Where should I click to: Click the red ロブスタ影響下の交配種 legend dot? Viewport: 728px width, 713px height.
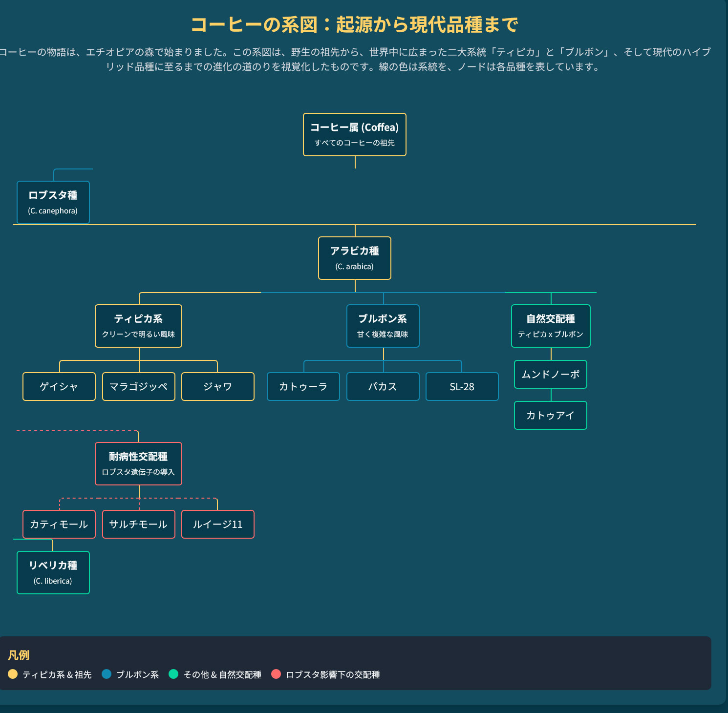pyautogui.click(x=276, y=674)
